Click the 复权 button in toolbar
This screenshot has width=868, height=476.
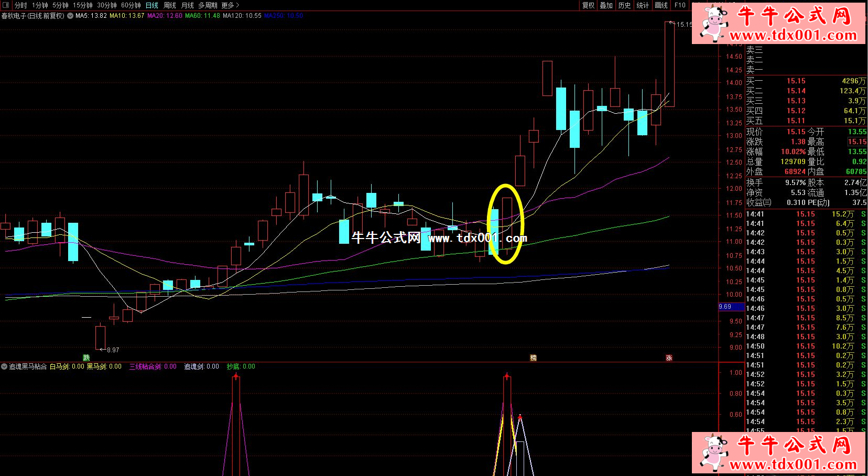click(x=589, y=5)
